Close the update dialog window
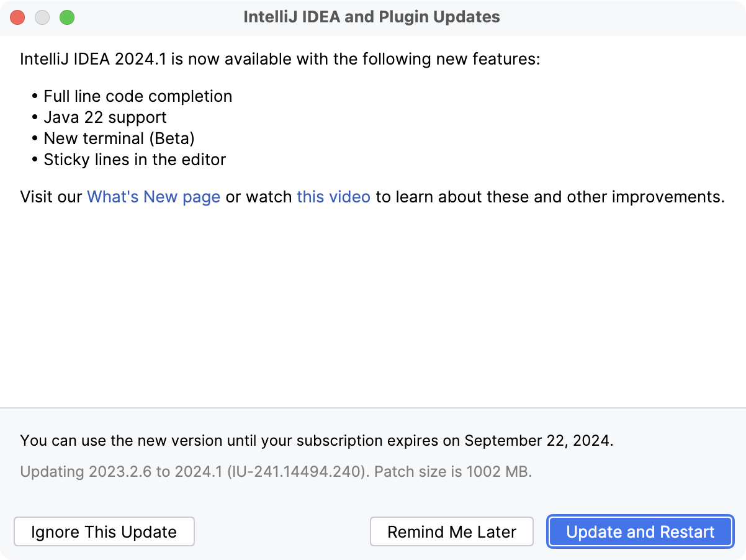The image size is (746, 560). click(x=17, y=17)
